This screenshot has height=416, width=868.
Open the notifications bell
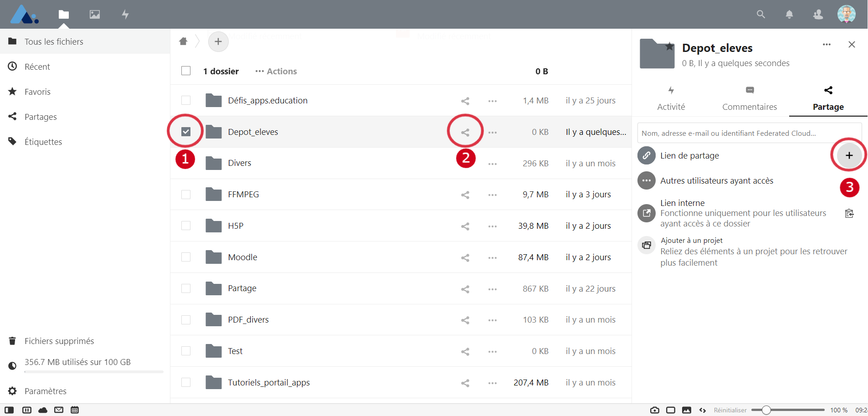789,14
